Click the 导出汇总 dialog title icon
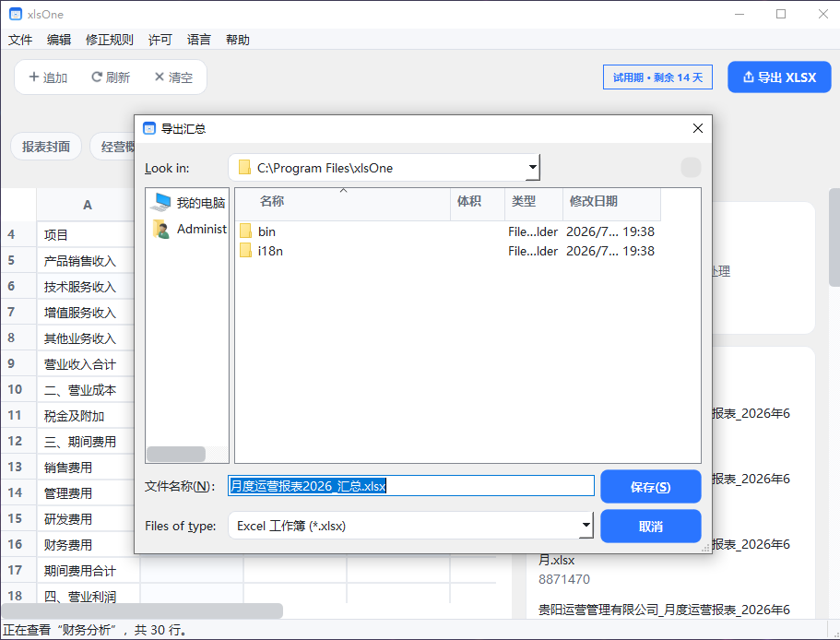The width and height of the screenshot is (840, 640). [x=149, y=128]
